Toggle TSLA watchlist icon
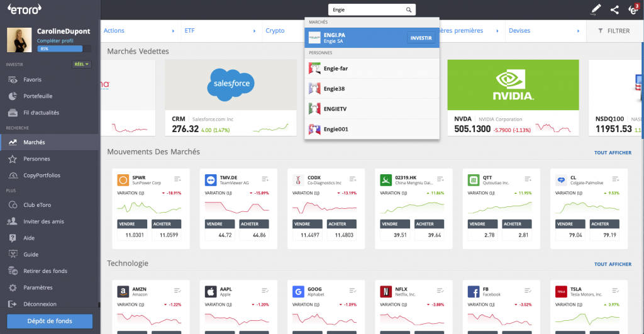The height and width of the screenshot is (334, 644). pos(616,291)
